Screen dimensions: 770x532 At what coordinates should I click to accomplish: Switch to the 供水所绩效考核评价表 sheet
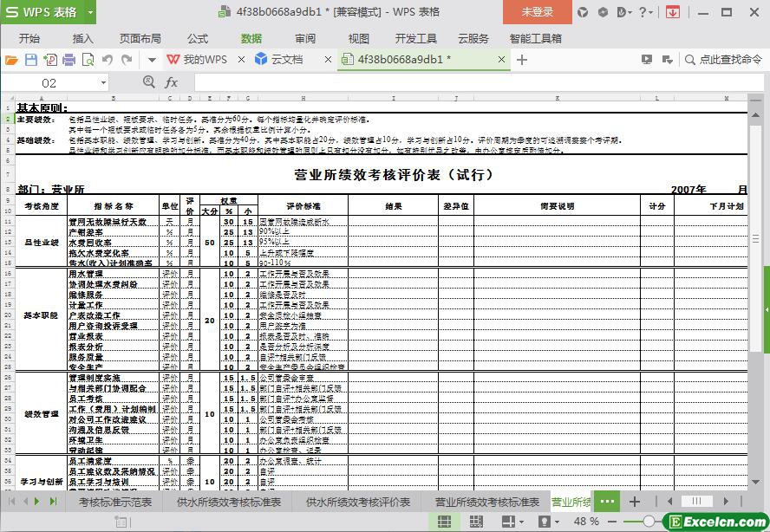click(358, 502)
